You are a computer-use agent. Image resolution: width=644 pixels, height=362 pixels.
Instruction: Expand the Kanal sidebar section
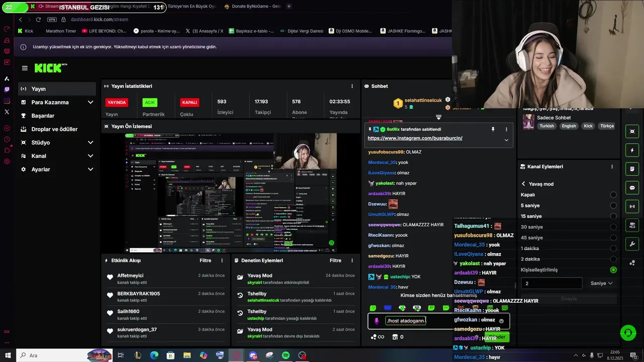[91, 156]
